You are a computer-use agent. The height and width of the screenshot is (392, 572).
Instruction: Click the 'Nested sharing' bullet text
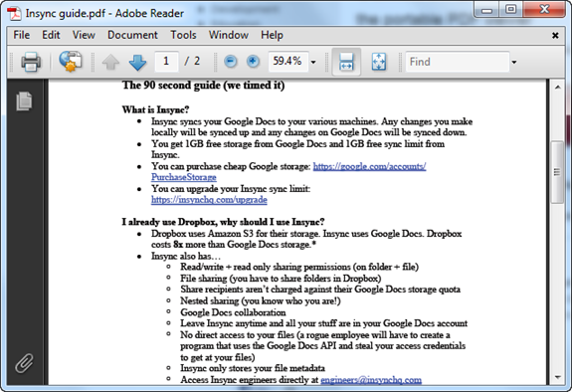[x=261, y=301]
